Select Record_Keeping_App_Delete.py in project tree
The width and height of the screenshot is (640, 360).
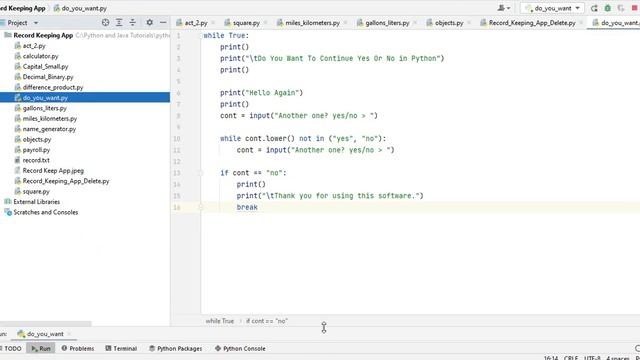66,181
